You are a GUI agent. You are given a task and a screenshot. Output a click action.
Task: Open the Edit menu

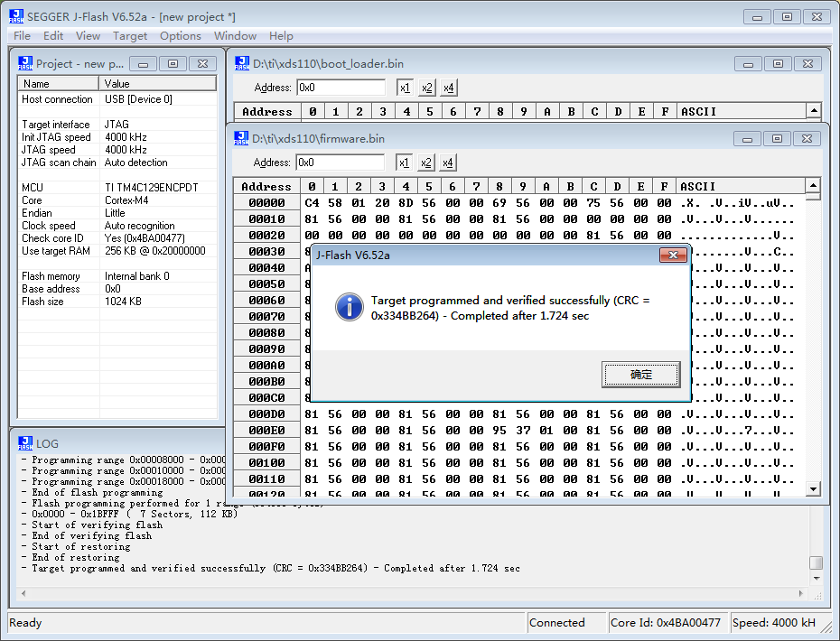53,36
